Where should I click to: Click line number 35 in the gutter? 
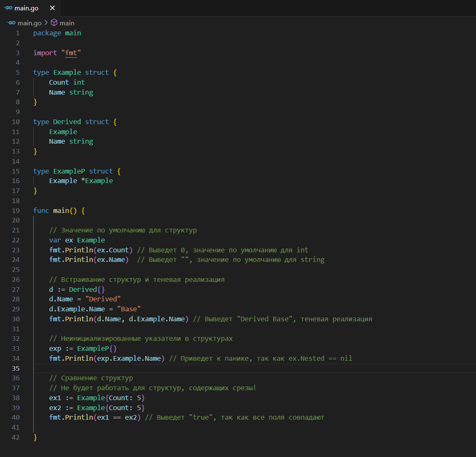[x=16, y=368]
